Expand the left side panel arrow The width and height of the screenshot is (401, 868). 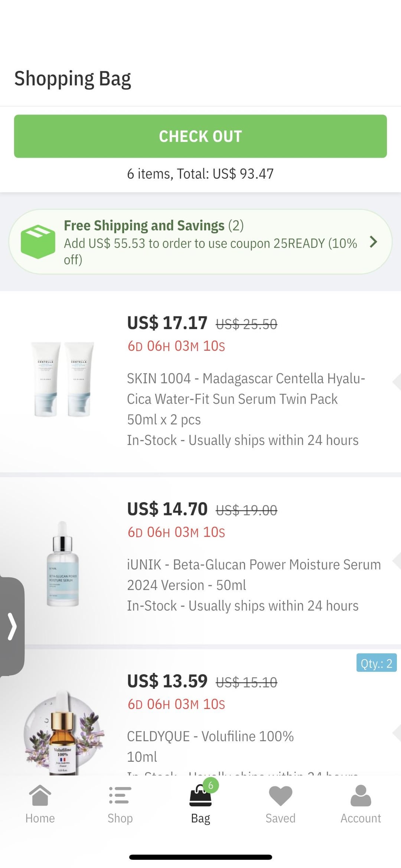point(12,627)
